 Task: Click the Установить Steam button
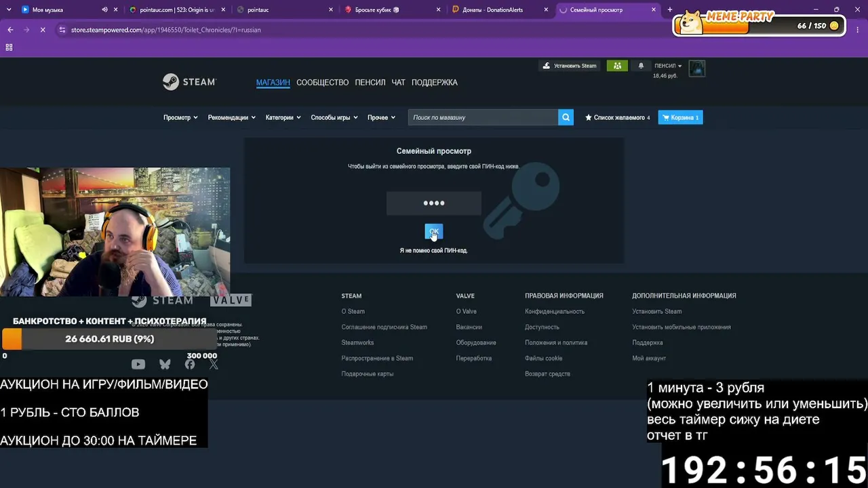[570, 66]
